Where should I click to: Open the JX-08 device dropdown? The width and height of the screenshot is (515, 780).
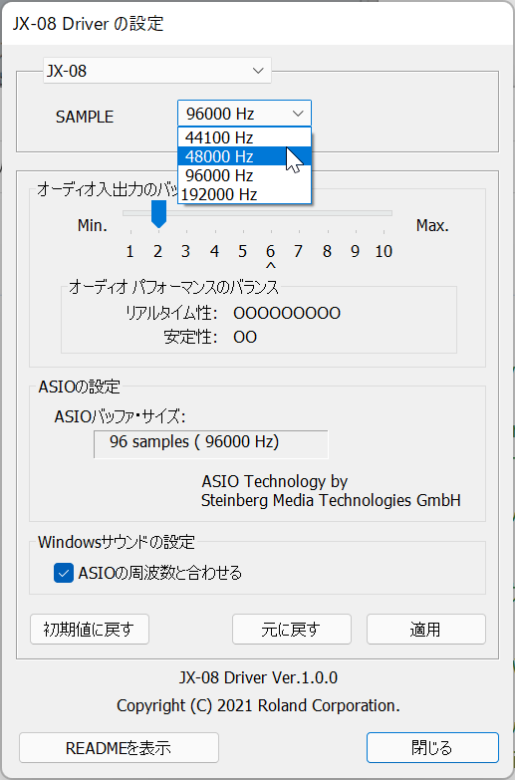pos(157,71)
